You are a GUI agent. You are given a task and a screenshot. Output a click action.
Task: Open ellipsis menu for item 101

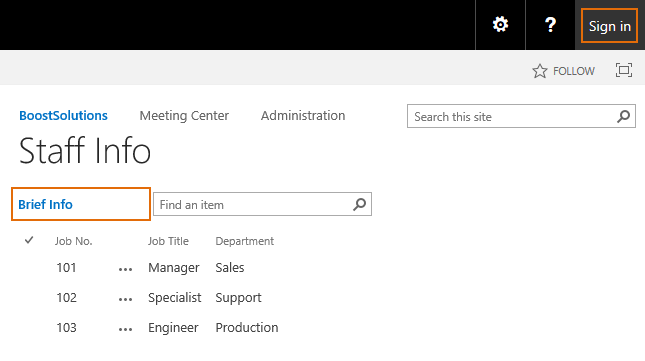125,270
